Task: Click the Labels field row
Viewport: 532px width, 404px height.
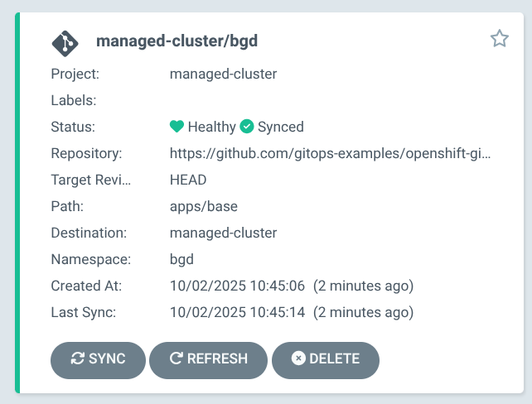Action: (74, 100)
